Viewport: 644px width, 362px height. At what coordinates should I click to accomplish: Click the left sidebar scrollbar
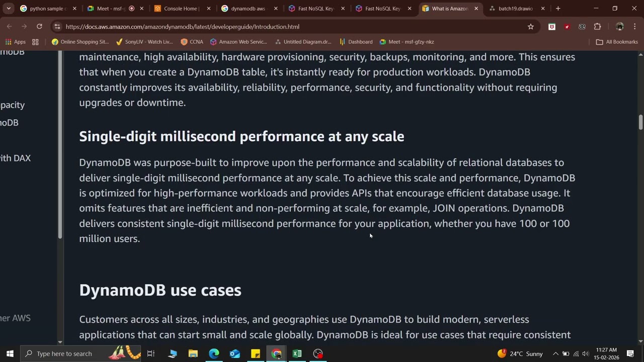click(60, 144)
